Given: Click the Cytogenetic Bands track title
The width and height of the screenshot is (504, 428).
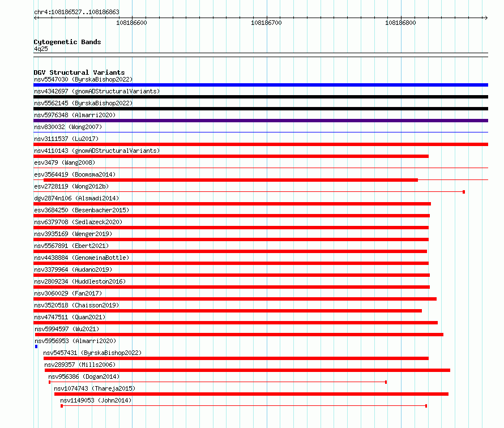Looking at the screenshot, I should point(67,42).
